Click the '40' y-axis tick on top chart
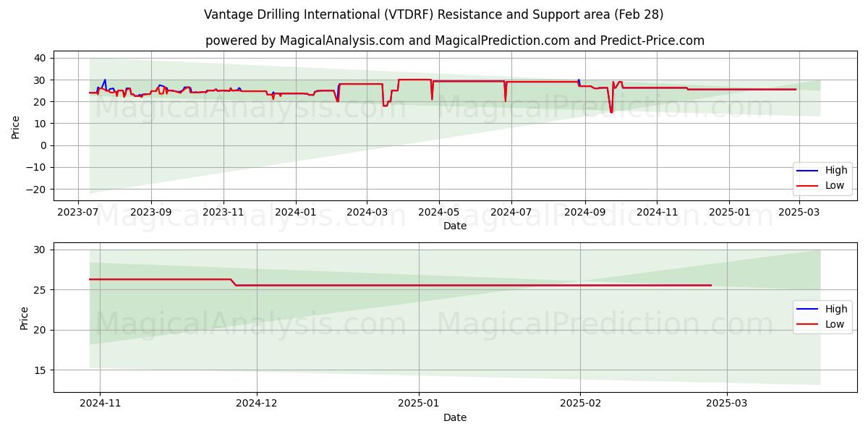This screenshot has width=868, height=434. click(x=41, y=58)
